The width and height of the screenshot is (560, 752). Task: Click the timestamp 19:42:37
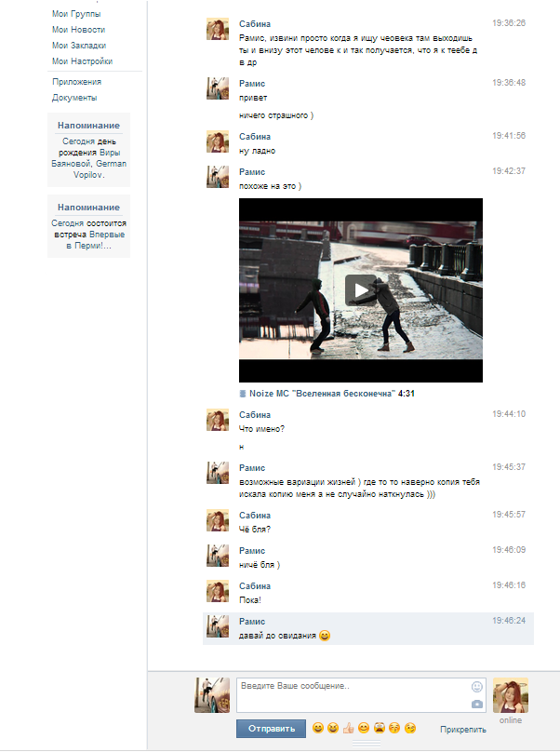509,171
